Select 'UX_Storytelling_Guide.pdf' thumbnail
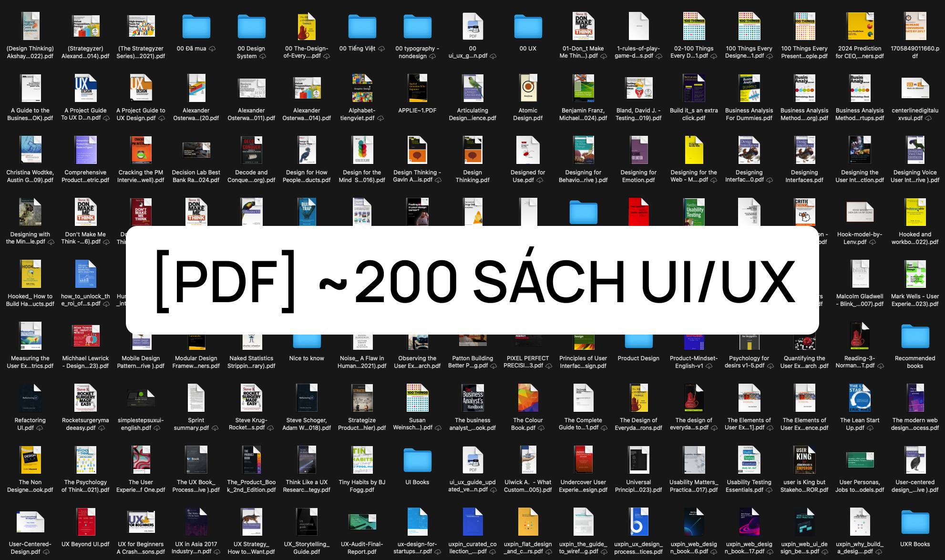Screen dimensions: 945x560 [x=307, y=522]
